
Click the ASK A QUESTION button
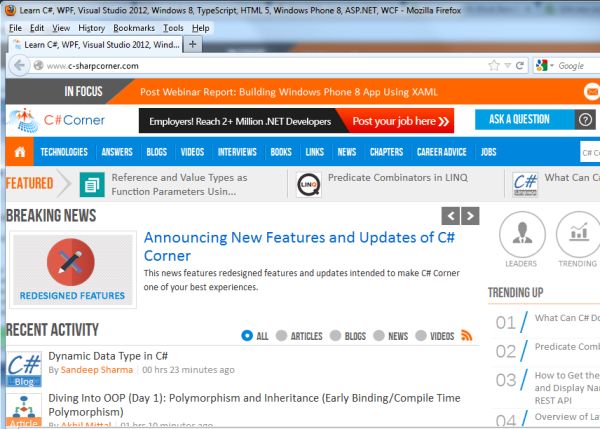pos(525,120)
